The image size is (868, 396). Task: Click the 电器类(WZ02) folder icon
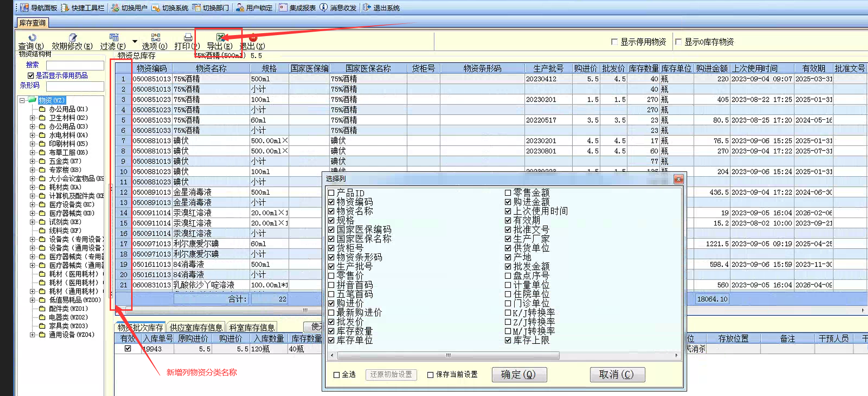pos(42,318)
